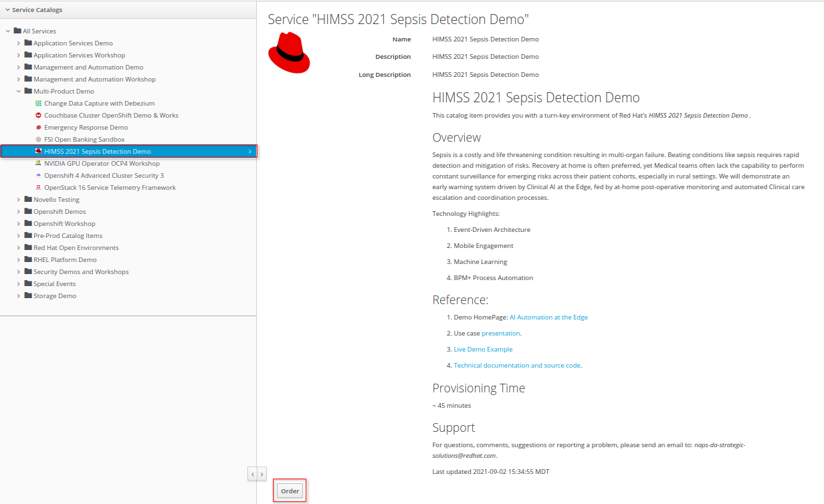Click the FSI Open Banking Sandbox icon
The image size is (824, 504).
39,140
